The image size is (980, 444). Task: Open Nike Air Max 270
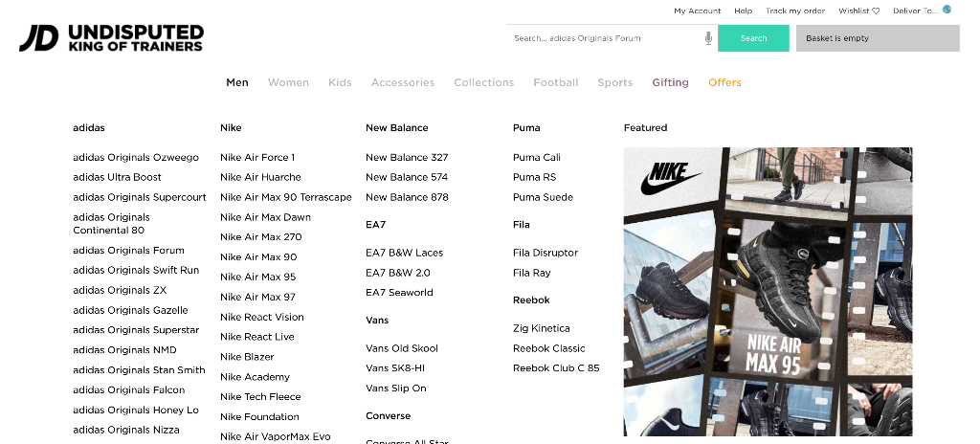click(260, 237)
